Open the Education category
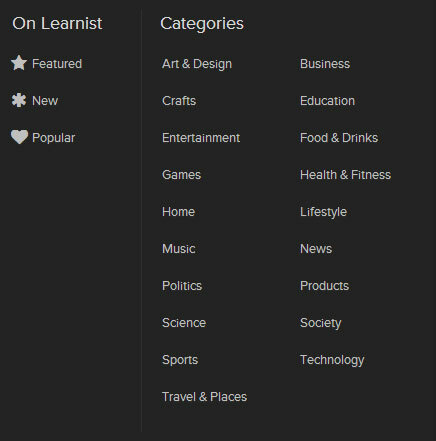This screenshot has height=441, width=436. coord(327,101)
